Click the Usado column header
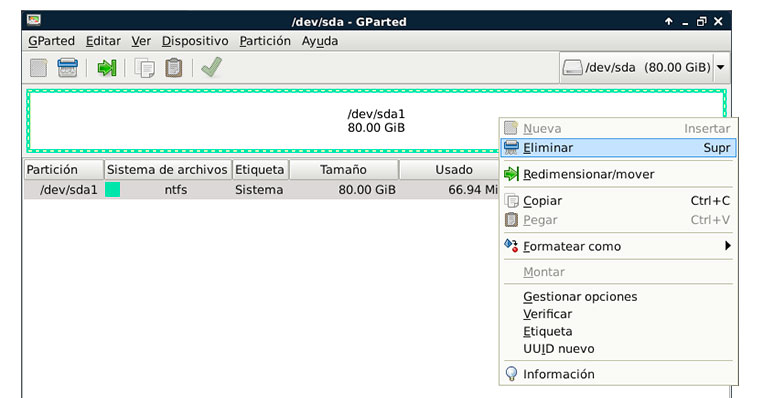 [449, 170]
